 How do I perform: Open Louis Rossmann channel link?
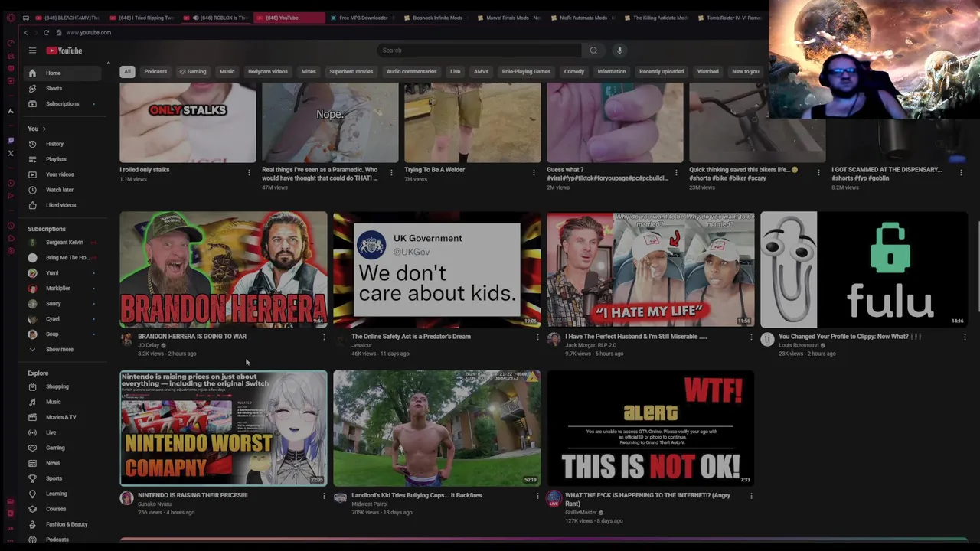799,345
